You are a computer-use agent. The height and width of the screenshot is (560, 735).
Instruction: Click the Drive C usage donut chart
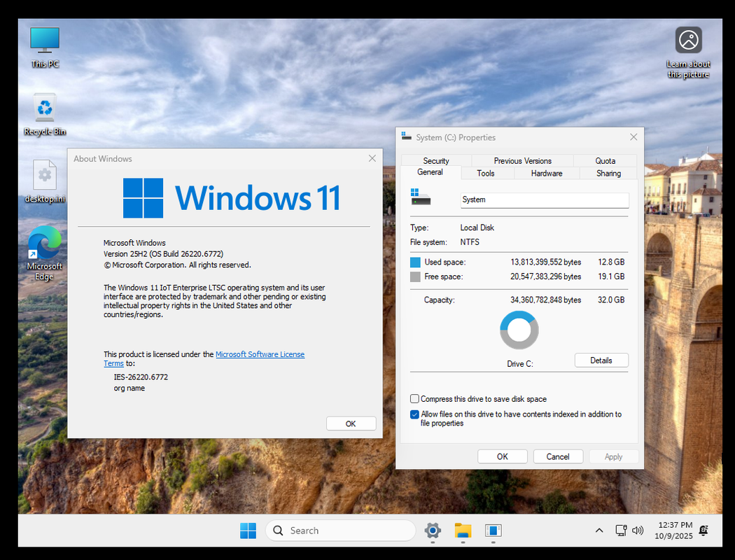tap(519, 330)
